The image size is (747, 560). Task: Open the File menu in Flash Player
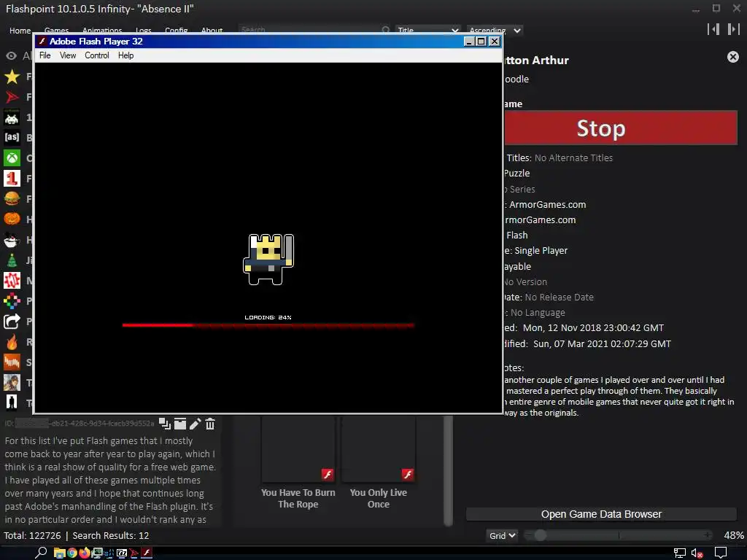44,55
